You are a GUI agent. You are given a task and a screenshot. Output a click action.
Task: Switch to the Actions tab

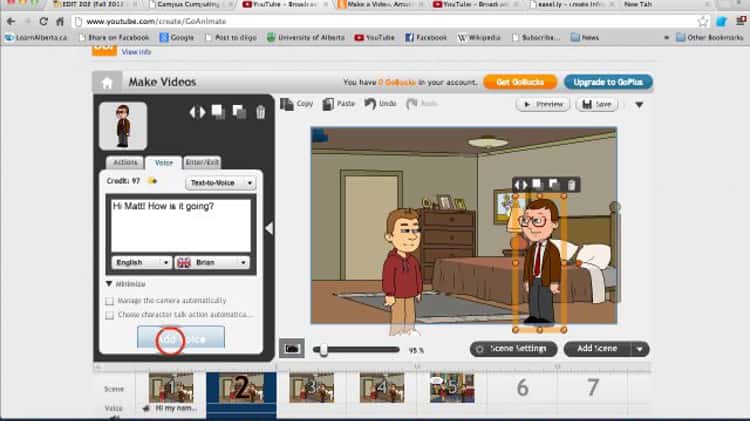click(x=124, y=162)
